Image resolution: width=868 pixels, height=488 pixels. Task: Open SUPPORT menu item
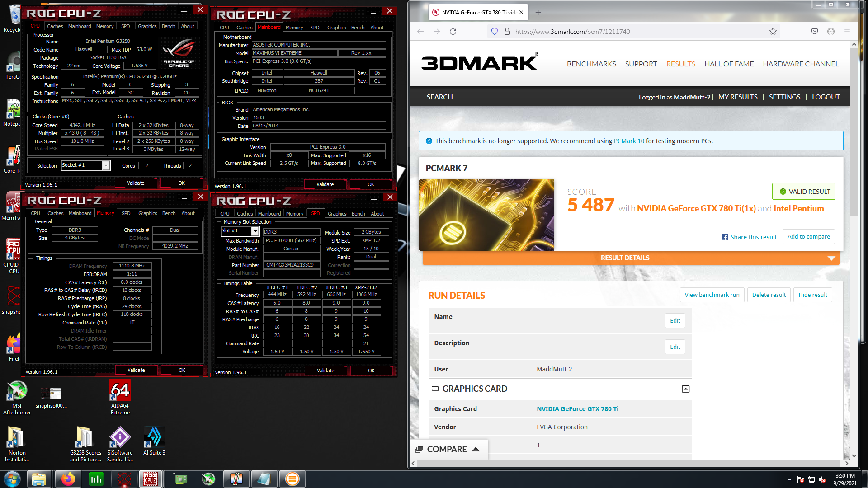(x=641, y=64)
